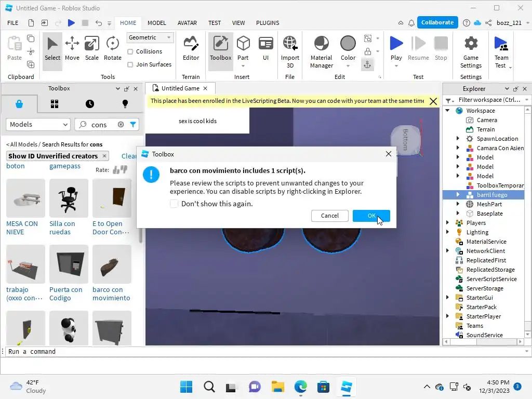Insert a Part from the ribbon
Image resolution: width=532 pixels, height=399 pixels.
coord(243,49)
